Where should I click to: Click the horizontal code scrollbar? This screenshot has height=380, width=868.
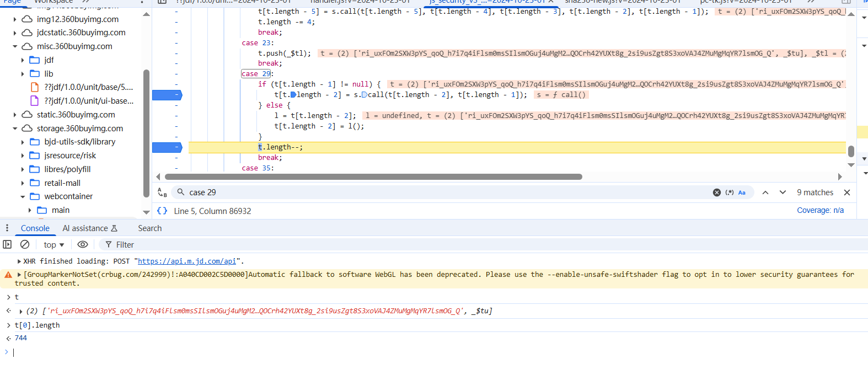click(373, 177)
